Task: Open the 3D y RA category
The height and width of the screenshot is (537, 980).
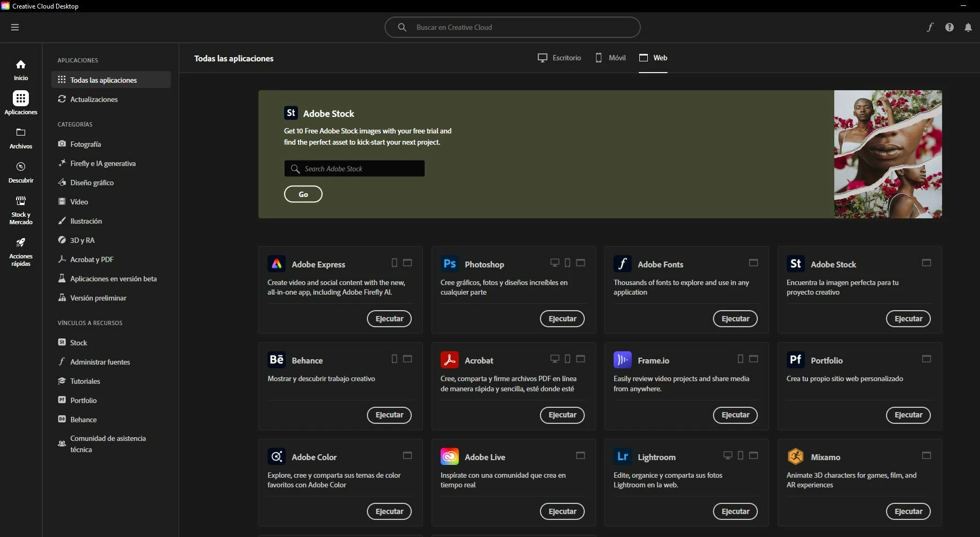Action: tap(111, 240)
